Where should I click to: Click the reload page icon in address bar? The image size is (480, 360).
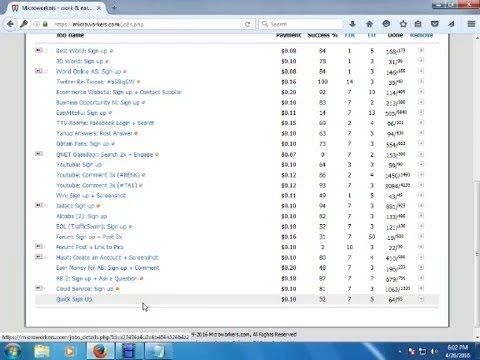tap(247, 24)
